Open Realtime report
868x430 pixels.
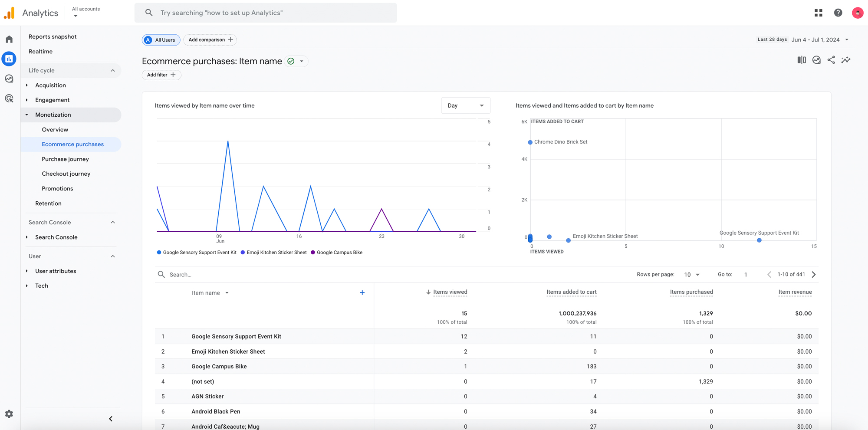(40, 51)
